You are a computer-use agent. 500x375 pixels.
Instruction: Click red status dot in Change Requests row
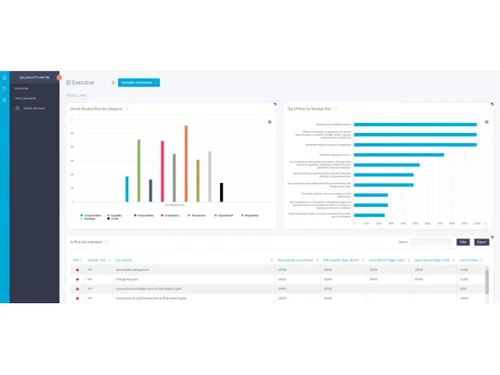click(77, 279)
